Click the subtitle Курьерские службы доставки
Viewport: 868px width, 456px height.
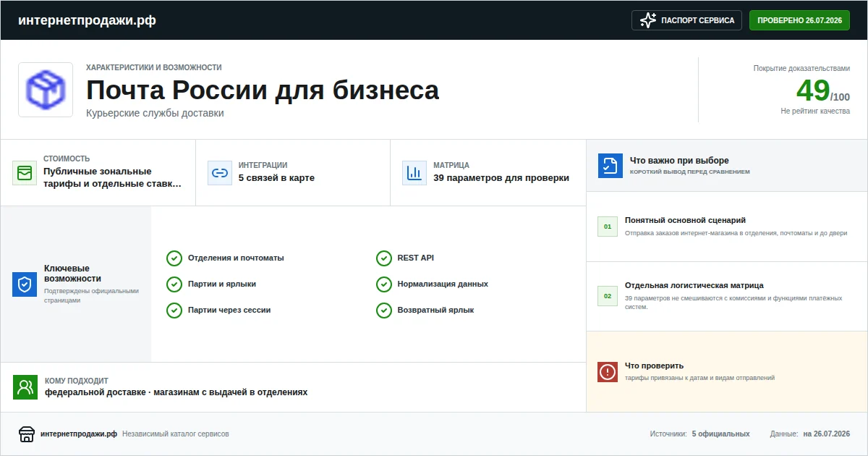[155, 113]
